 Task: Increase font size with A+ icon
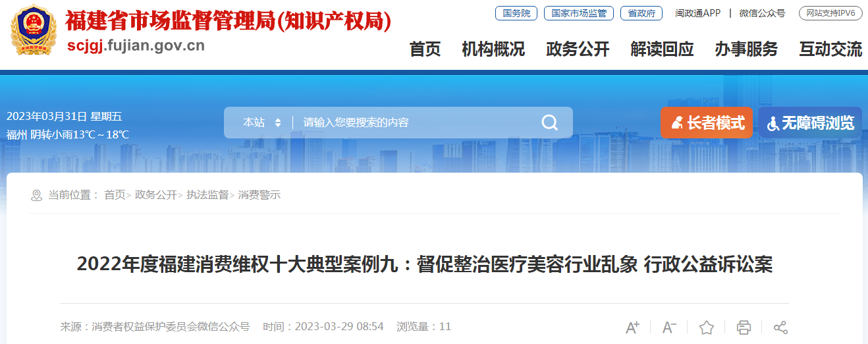click(x=632, y=328)
